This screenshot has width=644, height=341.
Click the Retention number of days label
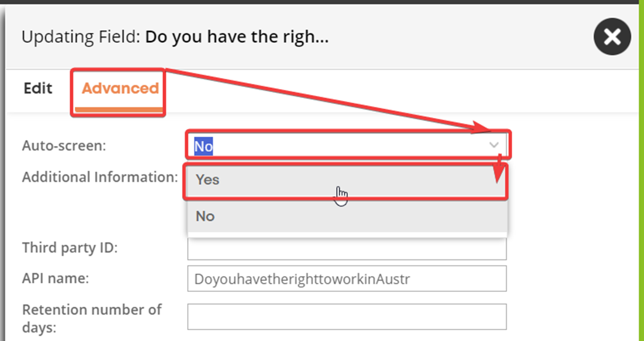tap(91, 318)
